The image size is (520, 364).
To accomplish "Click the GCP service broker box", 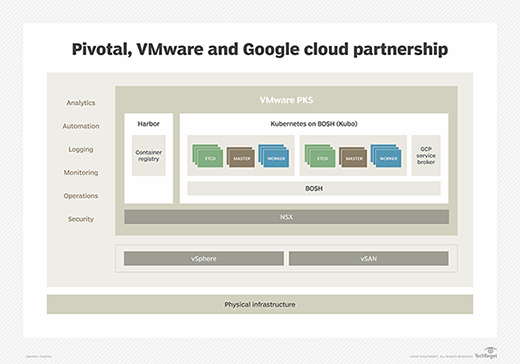I will [426, 155].
